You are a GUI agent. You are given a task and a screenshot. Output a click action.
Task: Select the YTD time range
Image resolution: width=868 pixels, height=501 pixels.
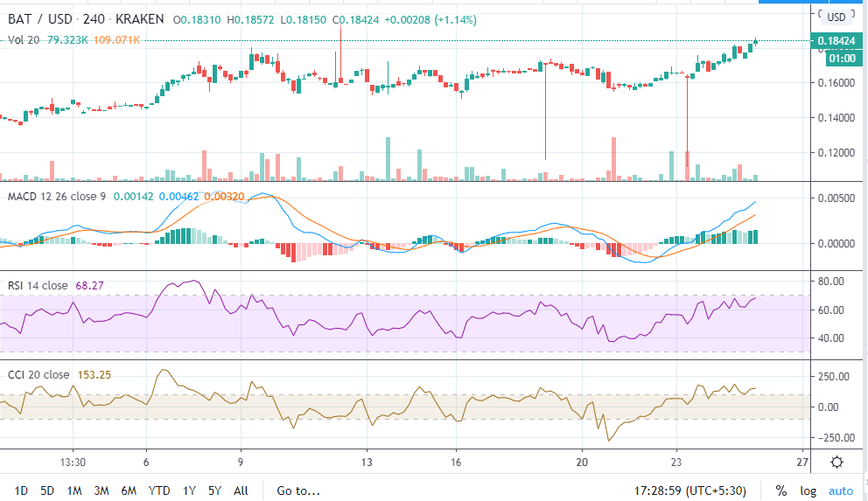(x=159, y=491)
